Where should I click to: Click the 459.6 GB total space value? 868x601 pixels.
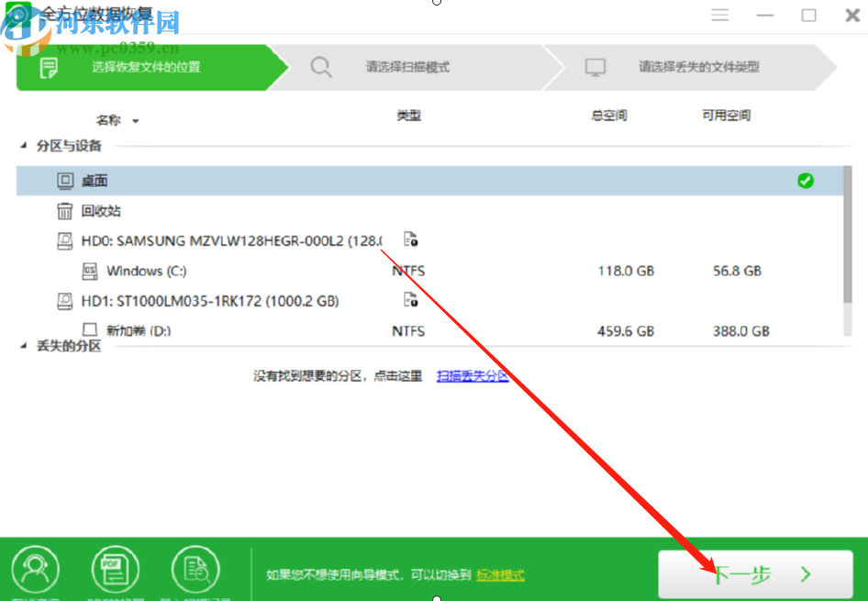[626, 331]
